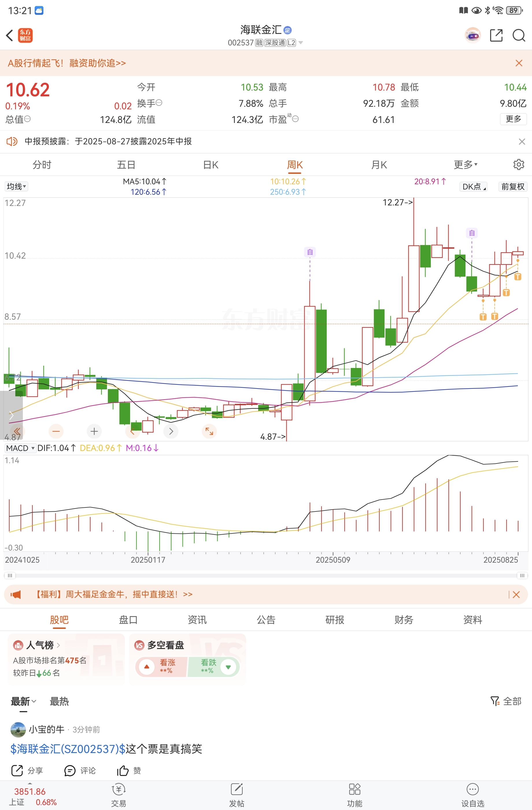Screen dimensions: 532x810
Task: Tap the first 自 marker on chart
Action: tap(310, 252)
